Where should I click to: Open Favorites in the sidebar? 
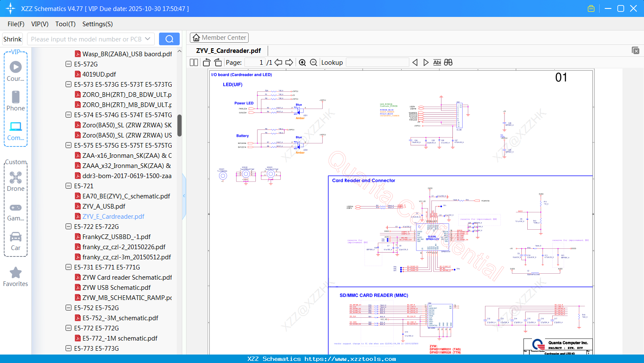(x=16, y=277)
